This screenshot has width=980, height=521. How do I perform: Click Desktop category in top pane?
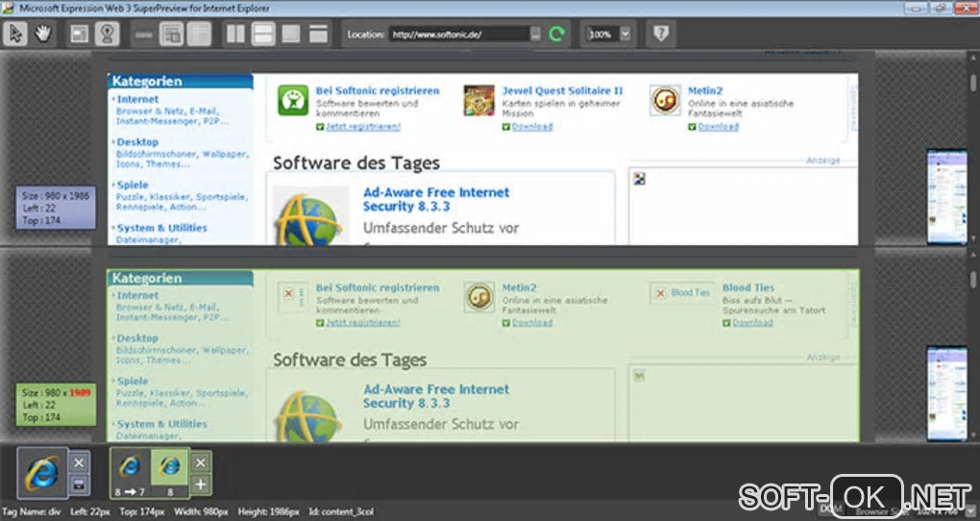137,142
